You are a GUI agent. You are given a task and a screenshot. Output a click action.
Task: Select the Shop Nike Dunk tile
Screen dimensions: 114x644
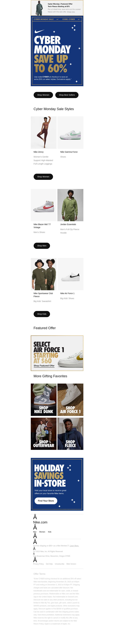point(44,400)
